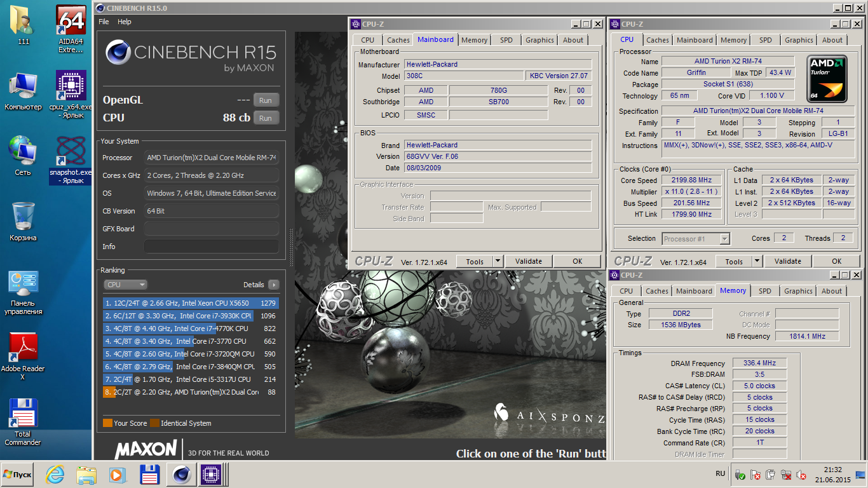Select Core i5-3317U ranking row
This screenshot has height=488, width=868.
point(191,379)
